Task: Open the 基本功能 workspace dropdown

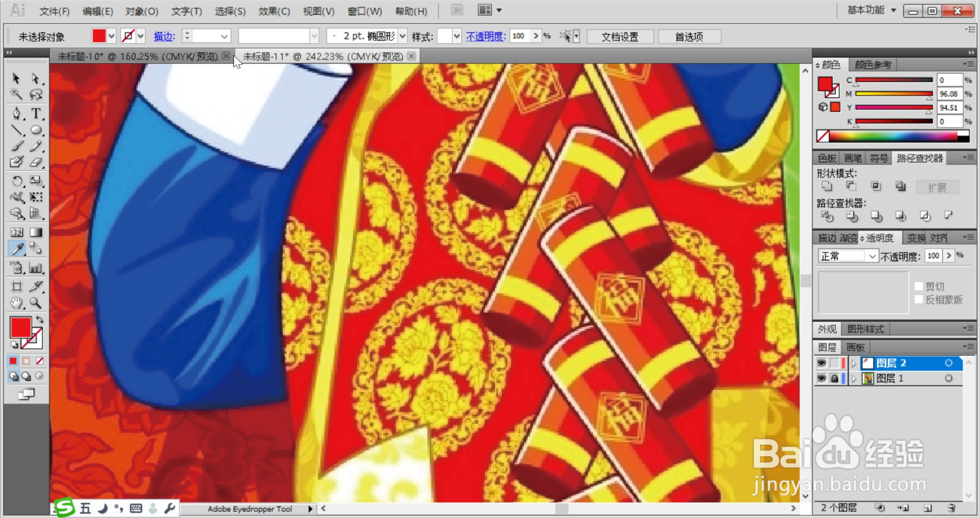Action: pos(872,10)
